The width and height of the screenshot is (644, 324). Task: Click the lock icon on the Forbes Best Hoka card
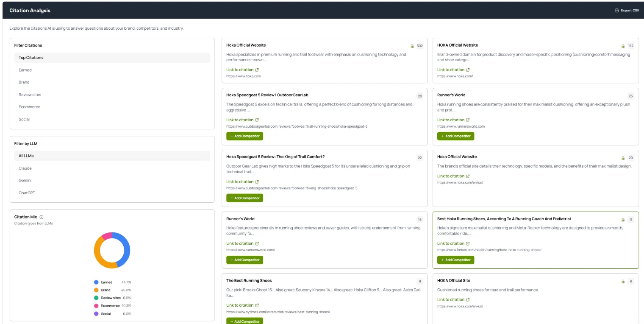click(x=623, y=220)
